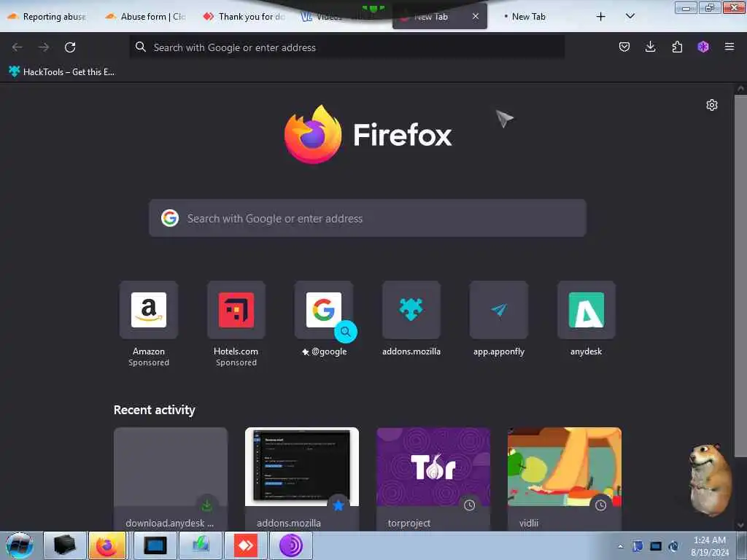The height and width of the screenshot is (560, 747).
Task: Click the page vertical scrollbar
Action: pyautogui.click(x=740, y=276)
